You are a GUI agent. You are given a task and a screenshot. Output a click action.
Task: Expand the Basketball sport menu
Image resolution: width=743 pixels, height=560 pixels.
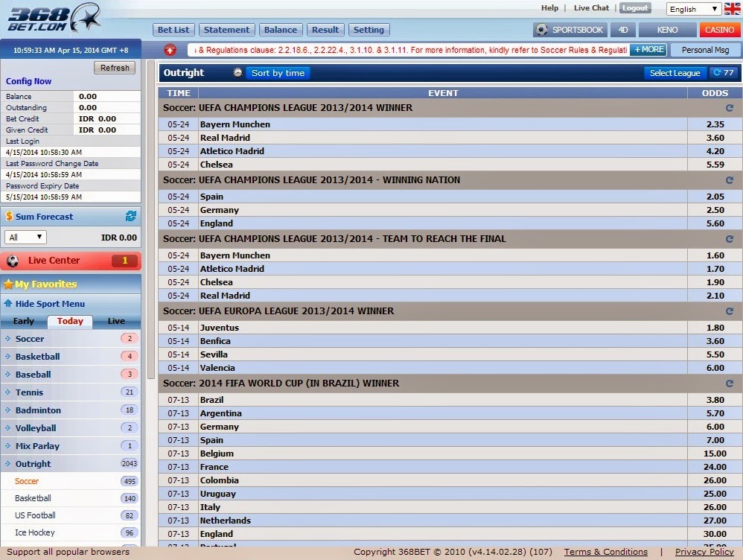[x=71, y=357]
